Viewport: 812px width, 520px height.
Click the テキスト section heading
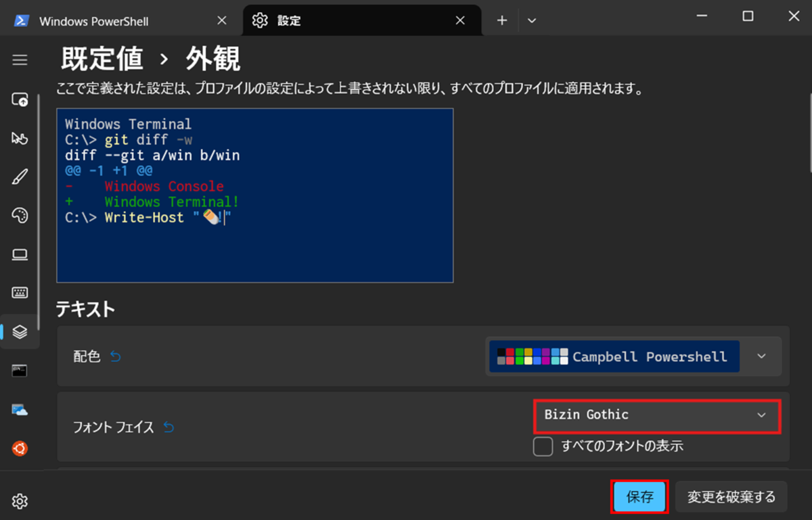pos(85,310)
